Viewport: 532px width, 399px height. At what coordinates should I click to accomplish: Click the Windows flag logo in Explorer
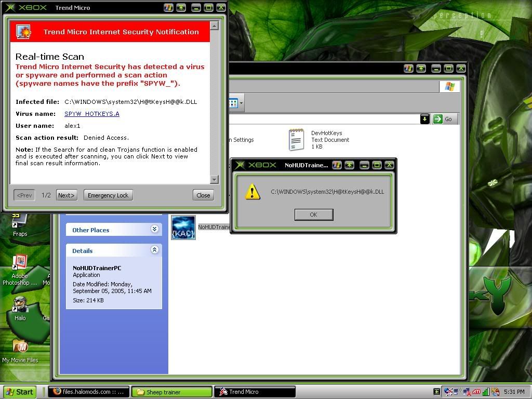(x=449, y=87)
